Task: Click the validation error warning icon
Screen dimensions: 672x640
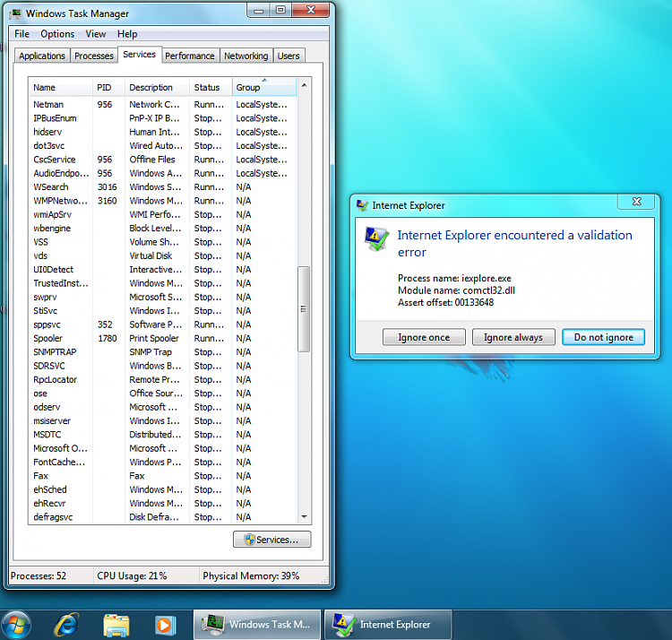Action: point(376,238)
